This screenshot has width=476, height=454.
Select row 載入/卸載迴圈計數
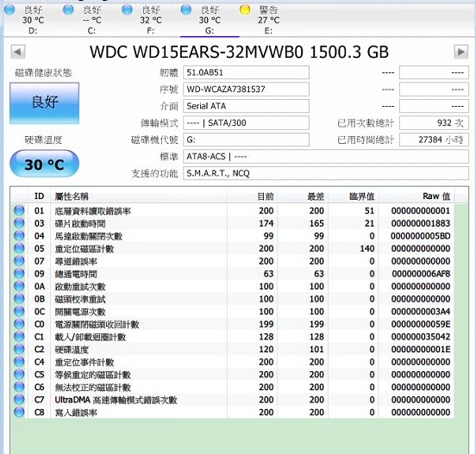[x=232, y=337]
